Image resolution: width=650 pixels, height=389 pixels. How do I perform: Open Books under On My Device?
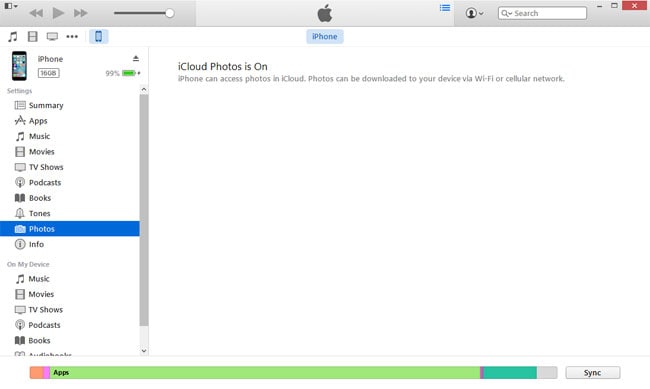[70, 340]
